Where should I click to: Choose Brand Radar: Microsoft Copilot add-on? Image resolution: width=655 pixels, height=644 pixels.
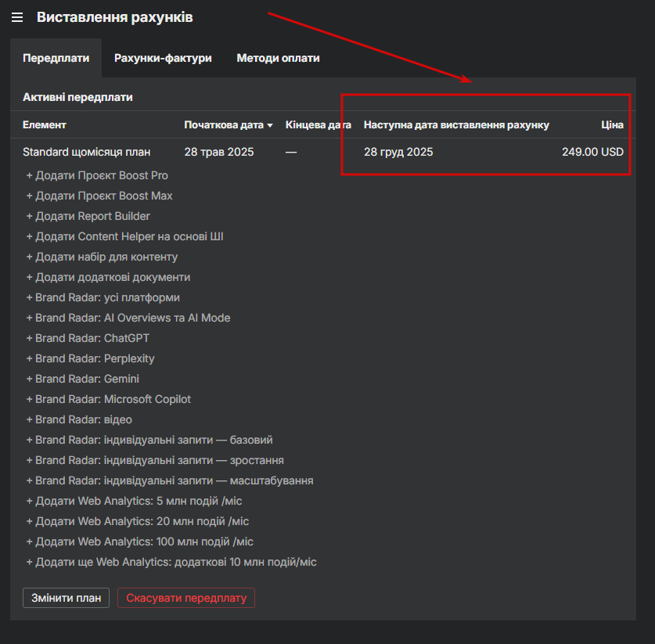point(108,399)
